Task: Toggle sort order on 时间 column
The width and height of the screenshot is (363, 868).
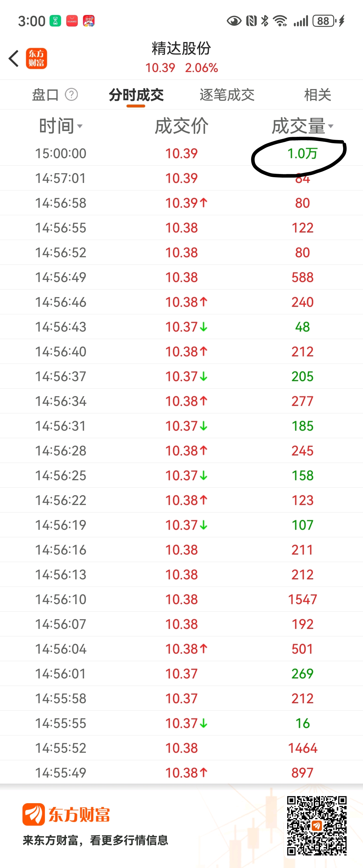Action: point(61,126)
